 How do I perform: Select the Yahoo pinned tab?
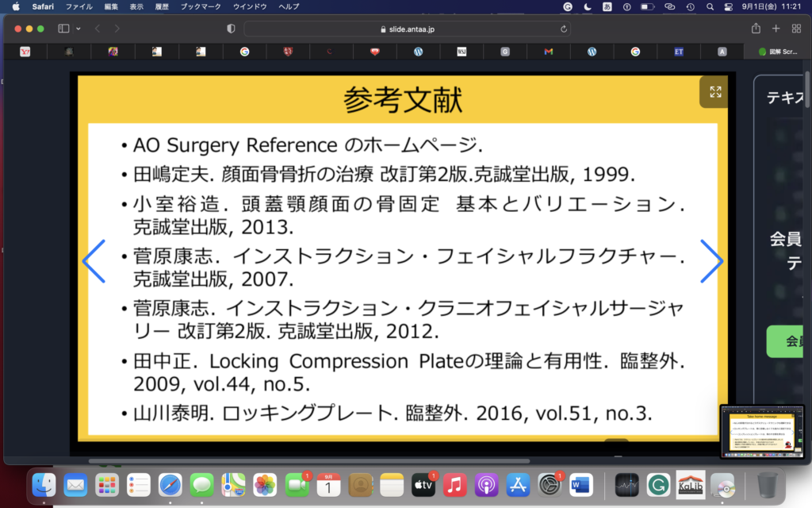click(25, 52)
